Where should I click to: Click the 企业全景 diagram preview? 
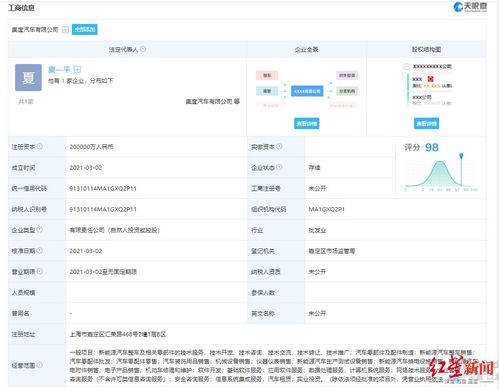point(307,90)
